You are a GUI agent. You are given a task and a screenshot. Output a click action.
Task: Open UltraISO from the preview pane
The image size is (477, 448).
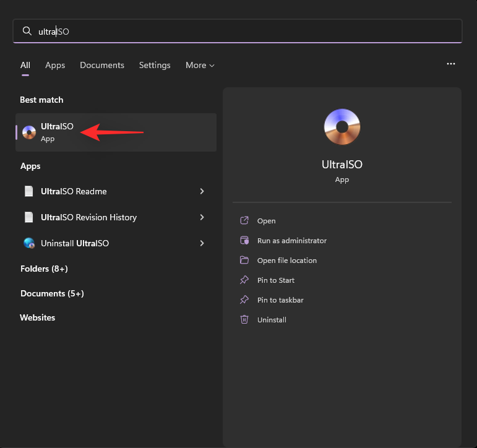coord(266,221)
